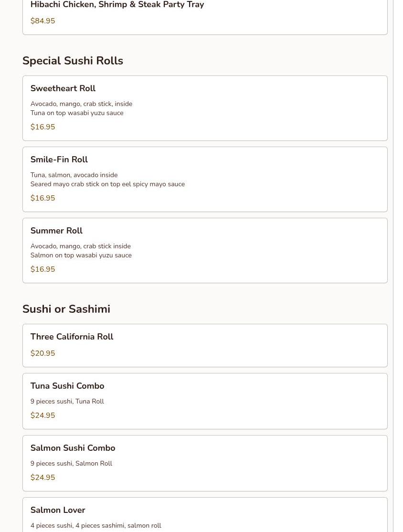403x532 pixels.
Task: Click the Salmon Sushi Combo's $24.95 price
Action: click(x=42, y=478)
